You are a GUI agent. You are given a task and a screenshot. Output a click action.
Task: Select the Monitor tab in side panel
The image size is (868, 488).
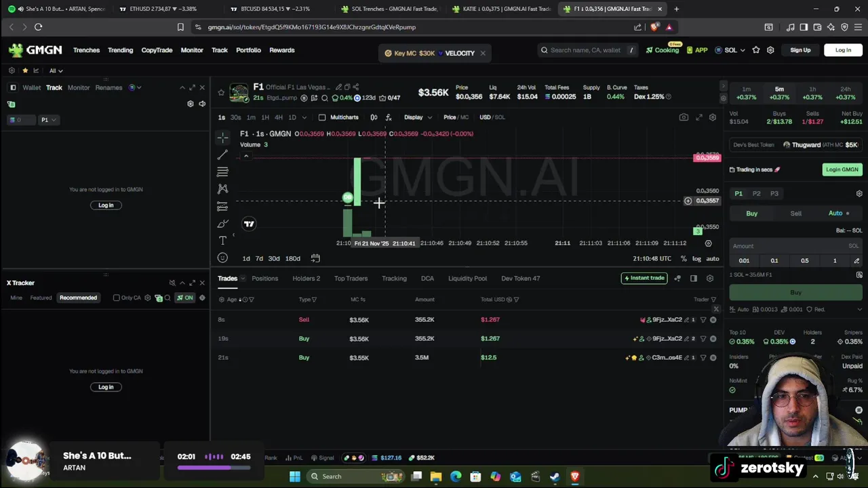[79, 87]
